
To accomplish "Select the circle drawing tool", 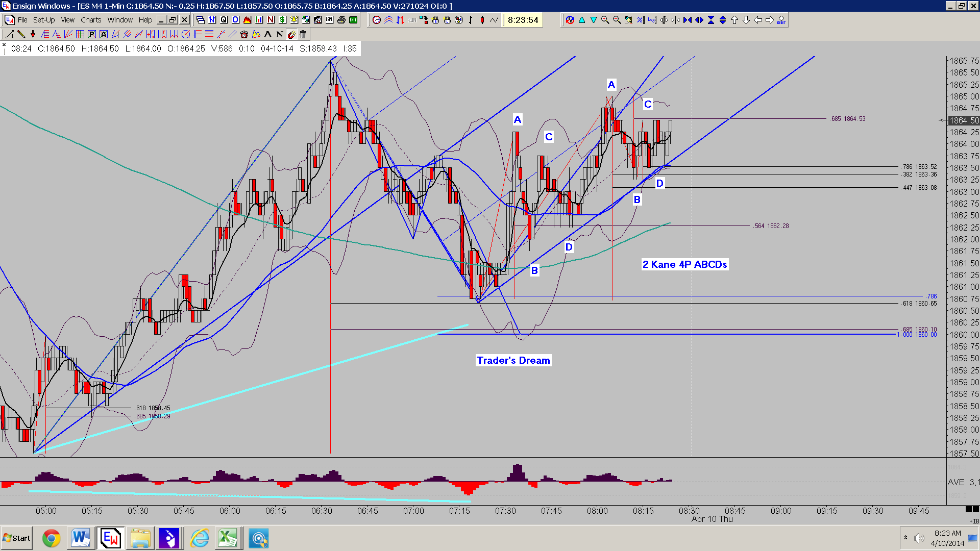I will (x=186, y=34).
